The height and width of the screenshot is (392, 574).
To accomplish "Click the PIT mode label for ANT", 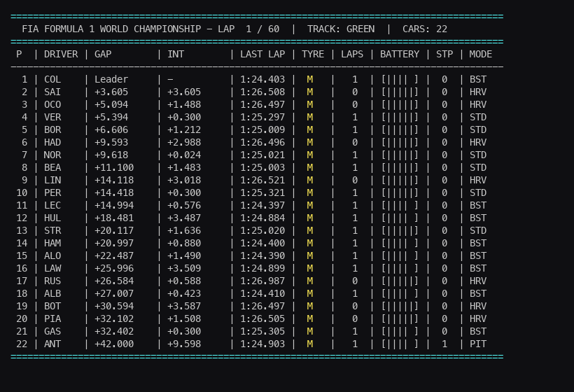I will [x=478, y=344].
